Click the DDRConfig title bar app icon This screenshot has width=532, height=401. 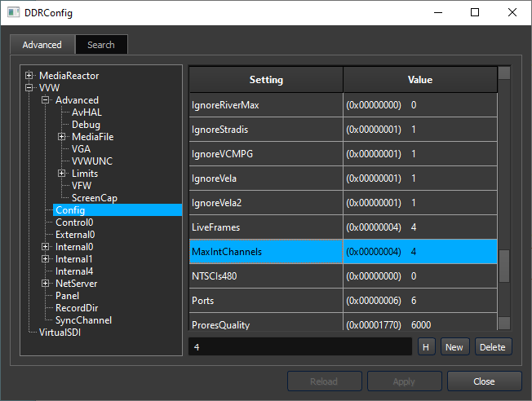point(14,12)
